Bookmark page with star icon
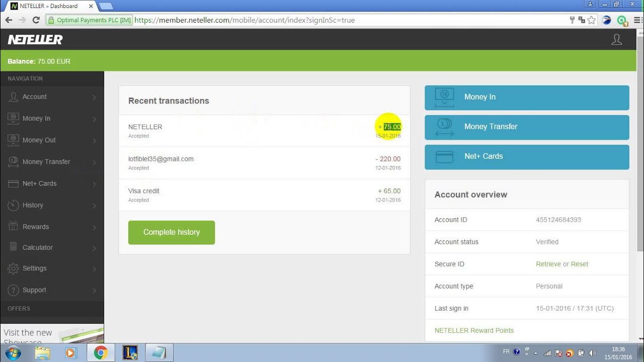644x362 pixels. (x=591, y=20)
